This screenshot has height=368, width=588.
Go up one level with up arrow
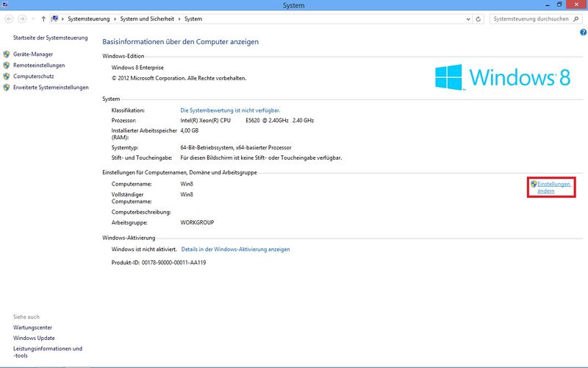point(43,19)
